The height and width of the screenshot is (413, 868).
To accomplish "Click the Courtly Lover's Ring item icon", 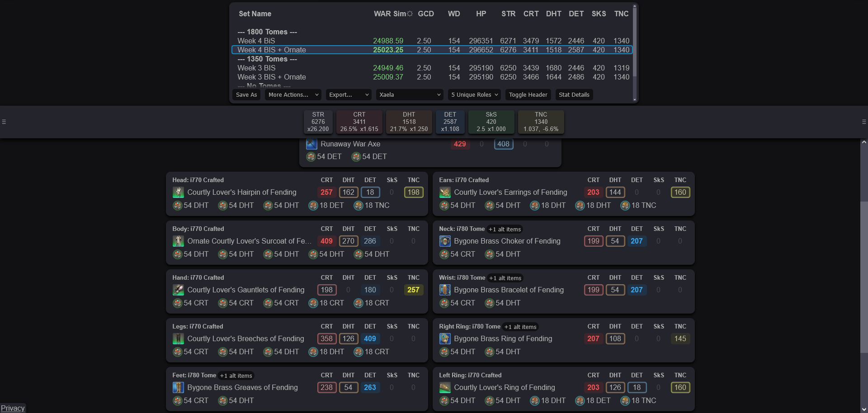I will coord(445,388).
